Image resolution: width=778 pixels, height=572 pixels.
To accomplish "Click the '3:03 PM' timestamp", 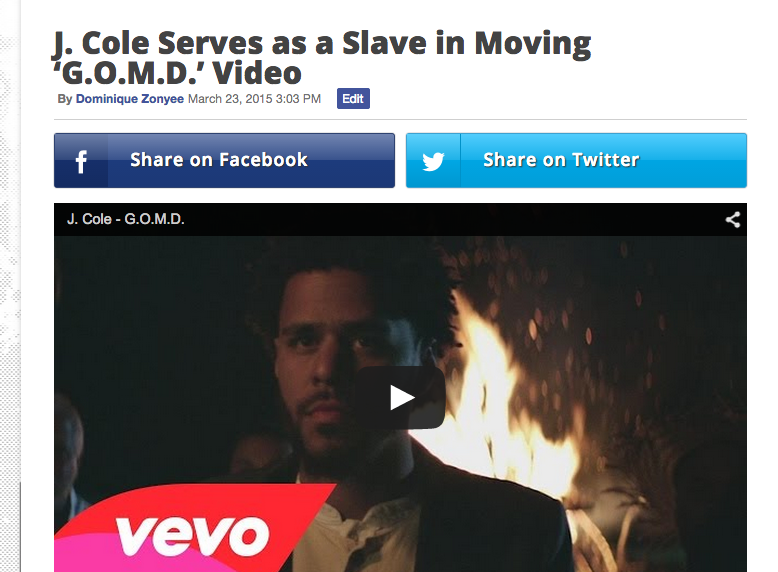I will pyautogui.click(x=298, y=99).
